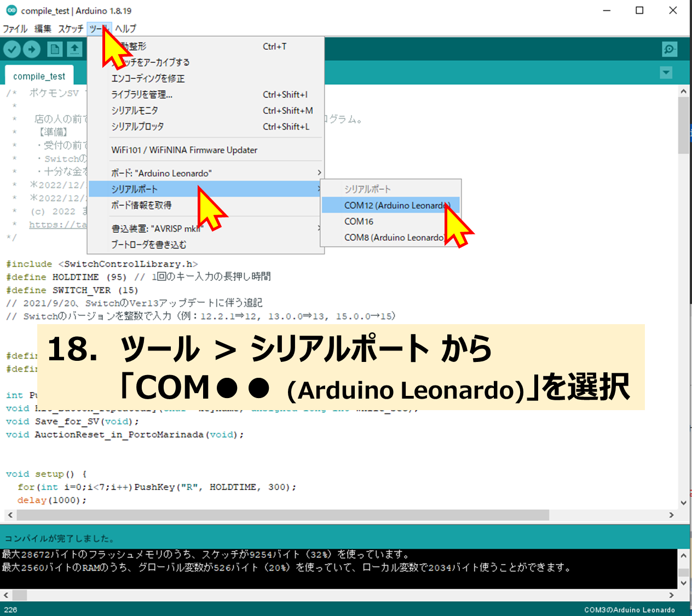Open the ファイル menu
Image resolution: width=692 pixels, height=616 pixels.
tap(15, 28)
